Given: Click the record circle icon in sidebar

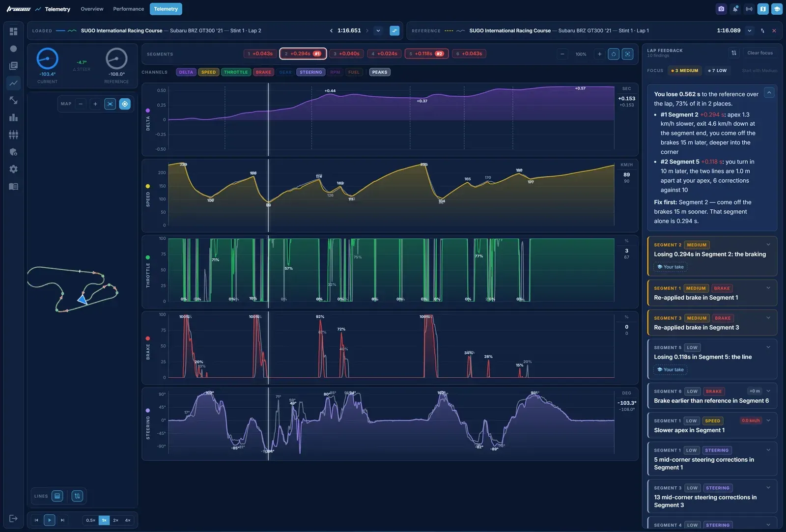Looking at the screenshot, I should 13,49.
